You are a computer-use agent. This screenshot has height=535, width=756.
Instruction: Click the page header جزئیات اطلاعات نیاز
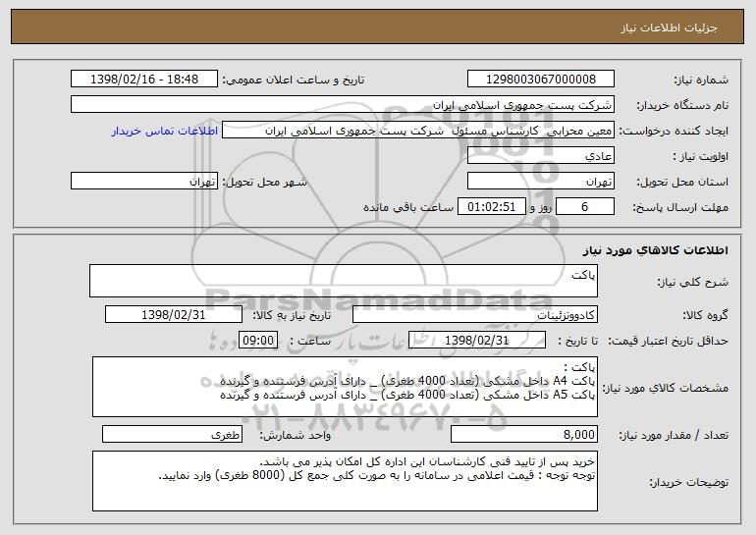pos(669,27)
